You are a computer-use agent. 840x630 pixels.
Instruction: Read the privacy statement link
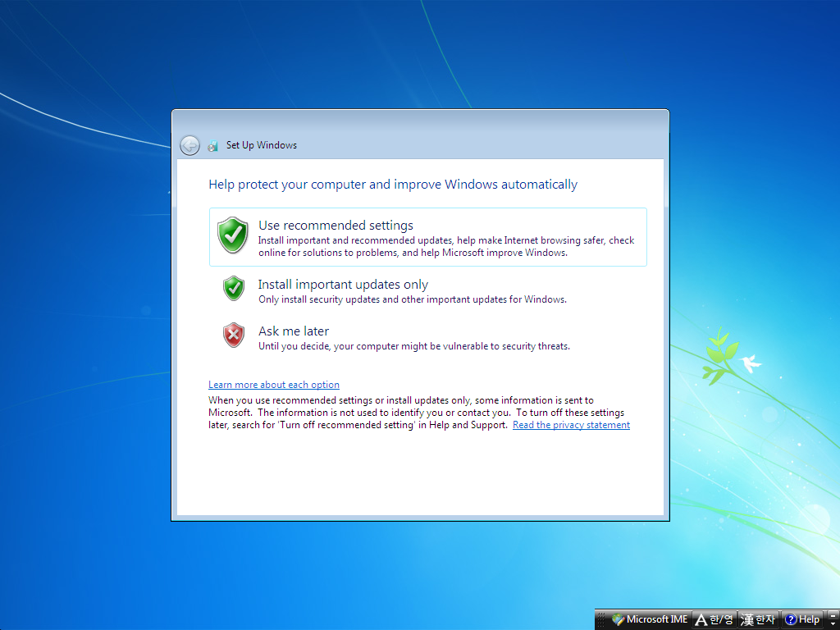click(x=571, y=425)
